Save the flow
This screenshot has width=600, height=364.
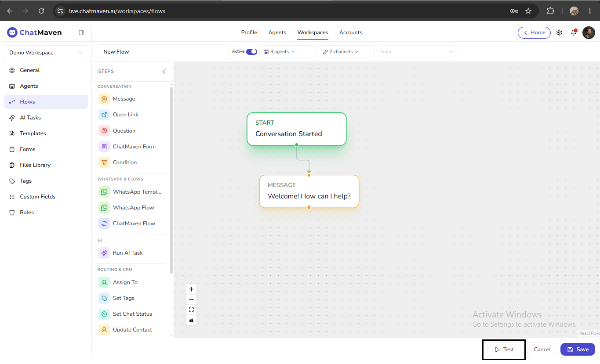pyautogui.click(x=578, y=350)
